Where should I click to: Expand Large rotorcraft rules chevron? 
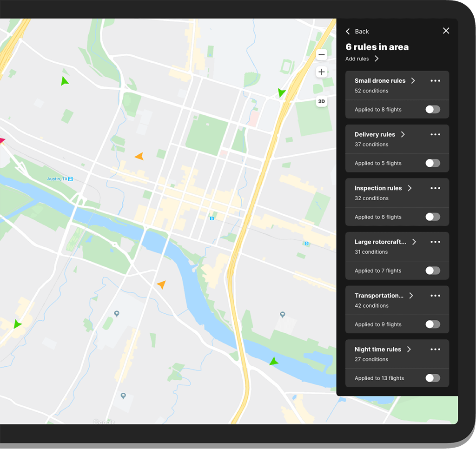(414, 242)
